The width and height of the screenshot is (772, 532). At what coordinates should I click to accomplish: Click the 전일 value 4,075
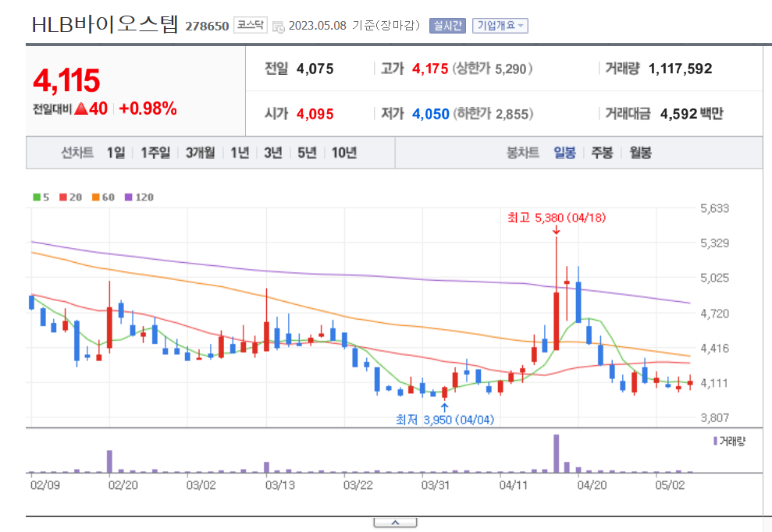point(315,69)
